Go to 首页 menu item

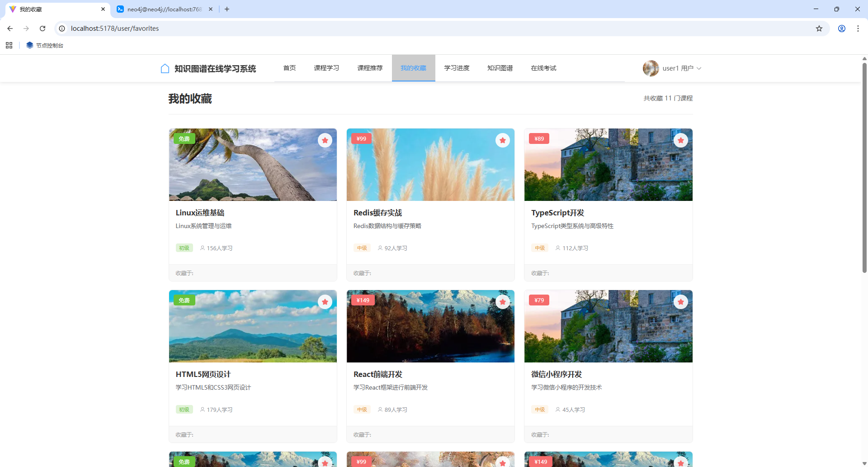pyautogui.click(x=289, y=68)
